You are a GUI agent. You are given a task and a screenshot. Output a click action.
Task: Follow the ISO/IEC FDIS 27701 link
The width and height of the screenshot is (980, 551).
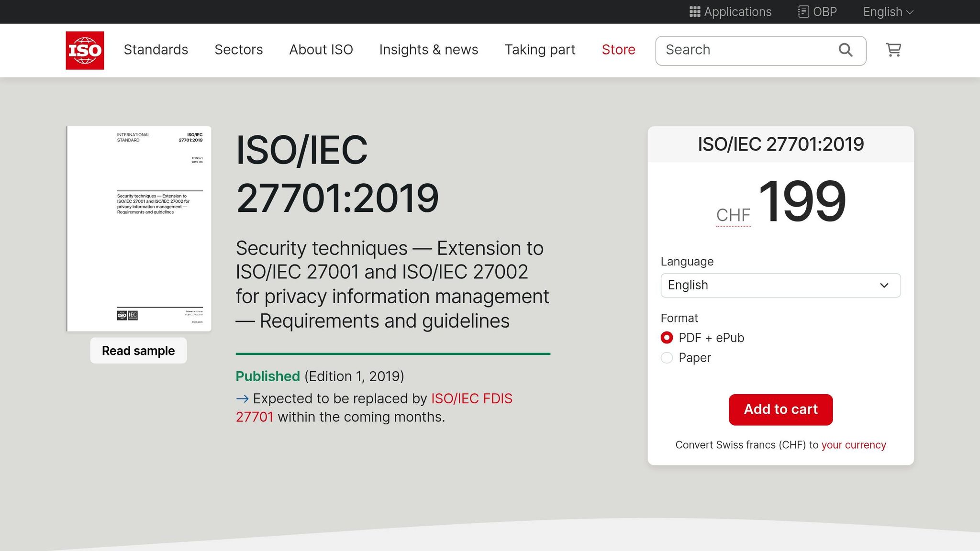click(471, 398)
